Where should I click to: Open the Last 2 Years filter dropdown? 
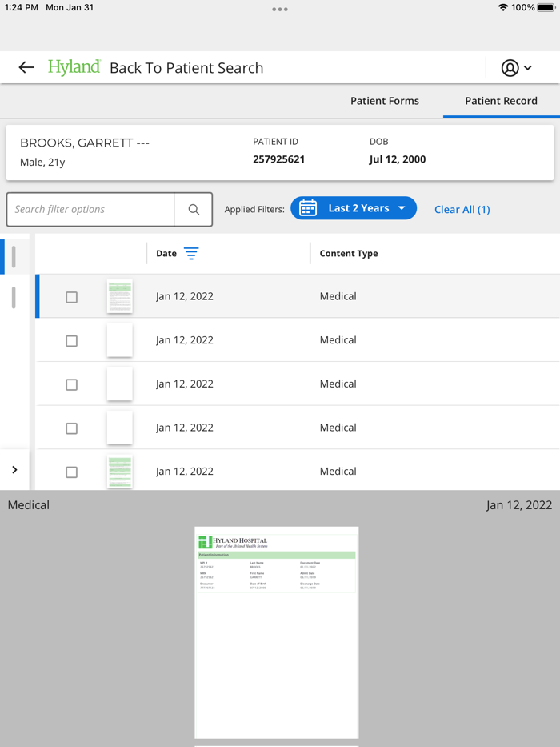pos(354,208)
